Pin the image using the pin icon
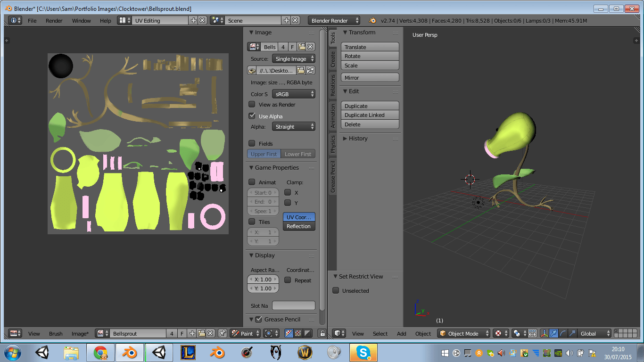Viewport: 644px width, 362px height. coord(223,333)
